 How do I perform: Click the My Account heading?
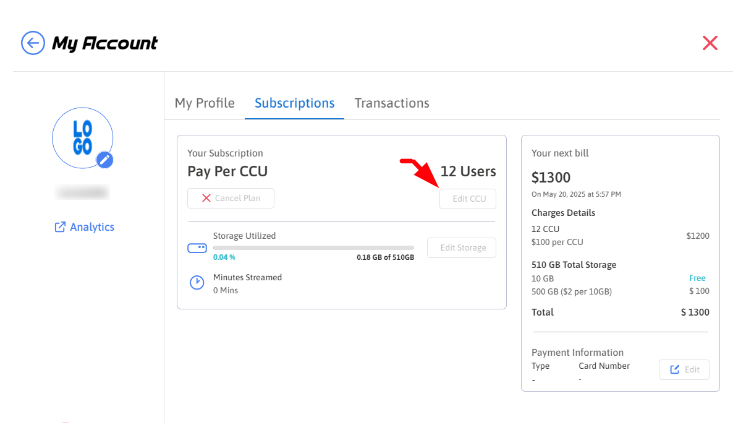click(x=105, y=43)
